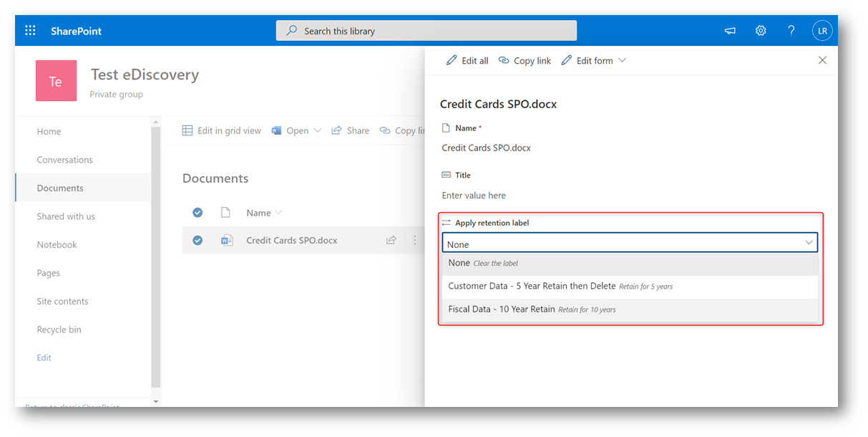Go to Home in the site navigation

pyautogui.click(x=49, y=132)
